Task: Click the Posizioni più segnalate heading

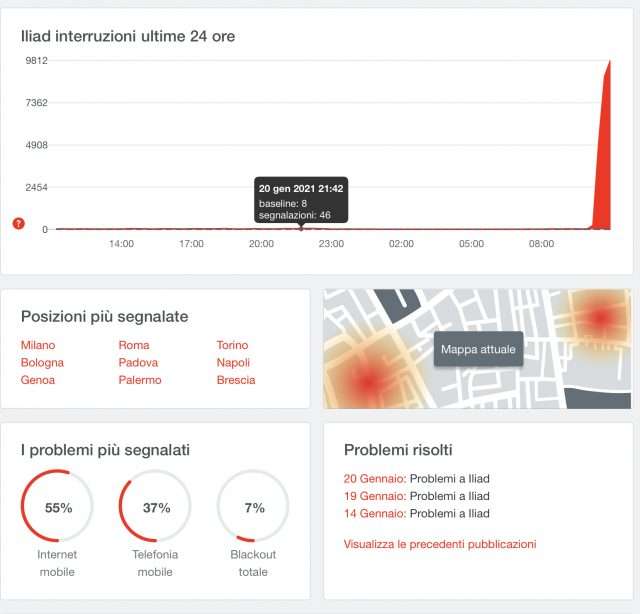Action: click(x=104, y=316)
